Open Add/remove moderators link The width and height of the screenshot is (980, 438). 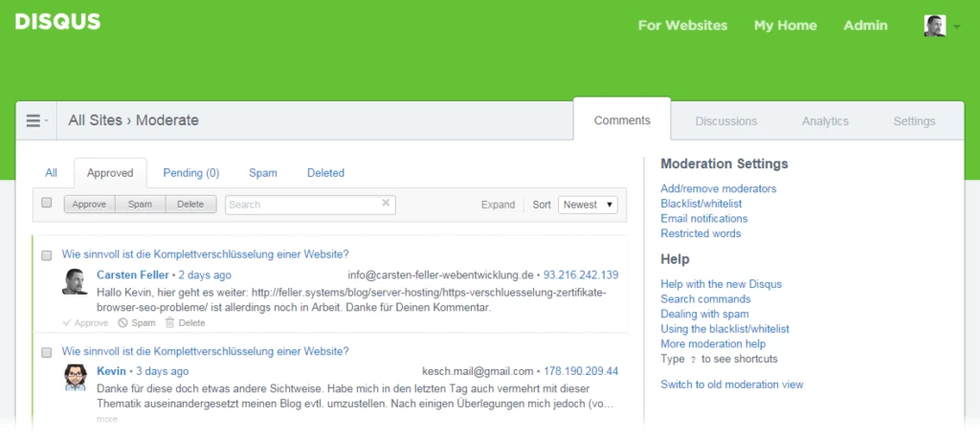718,188
